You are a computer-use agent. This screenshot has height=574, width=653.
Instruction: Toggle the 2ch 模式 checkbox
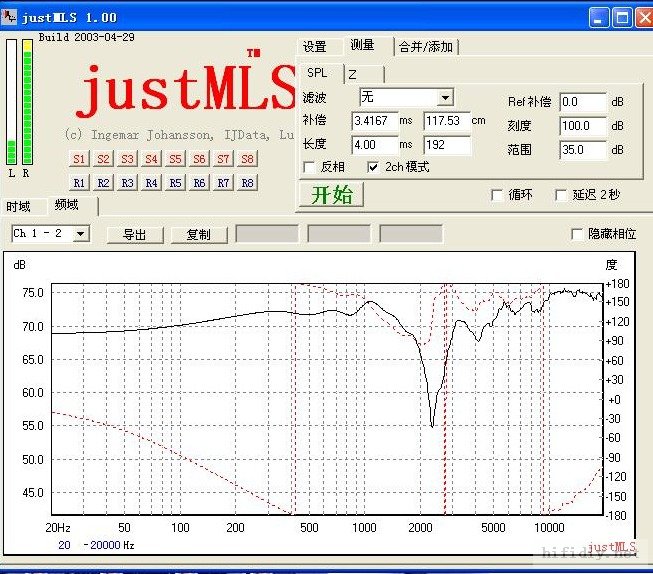(x=374, y=167)
